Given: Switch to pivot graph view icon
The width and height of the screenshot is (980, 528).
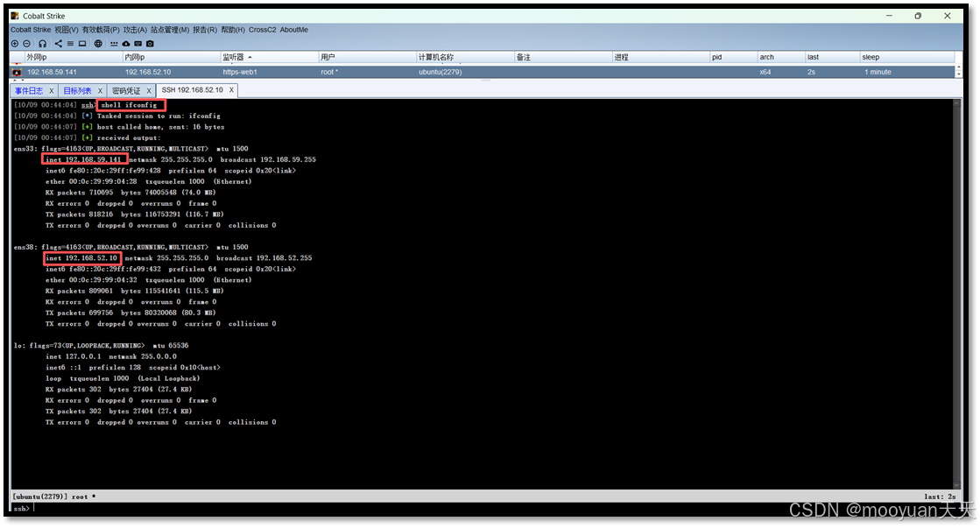Looking at the screenshot, I should [58, 44].
